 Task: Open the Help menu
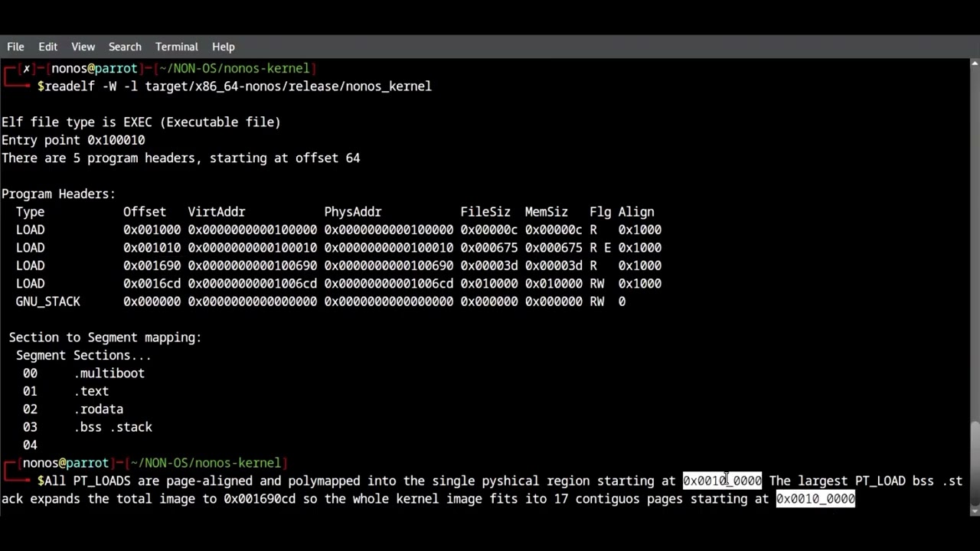tap(223, 47)
